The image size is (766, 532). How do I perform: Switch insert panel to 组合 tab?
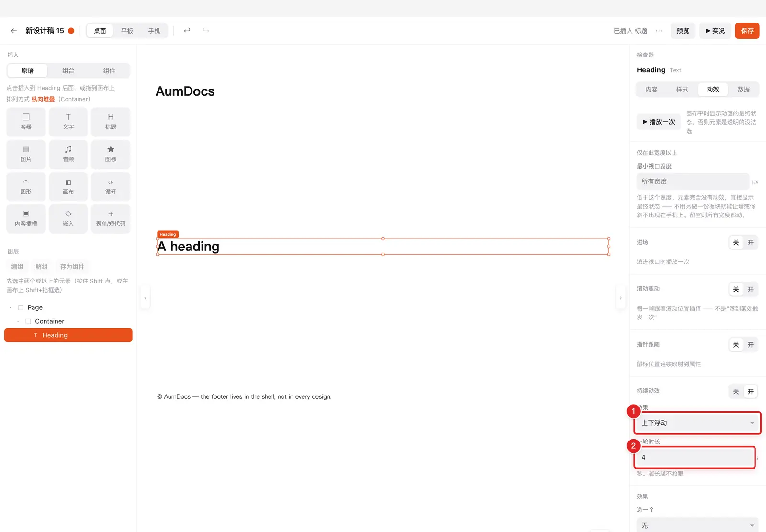click(x=68, y=71)
